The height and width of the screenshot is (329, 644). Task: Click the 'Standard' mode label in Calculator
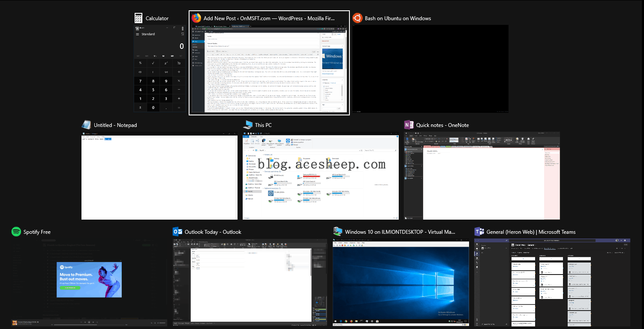(148, 34)
